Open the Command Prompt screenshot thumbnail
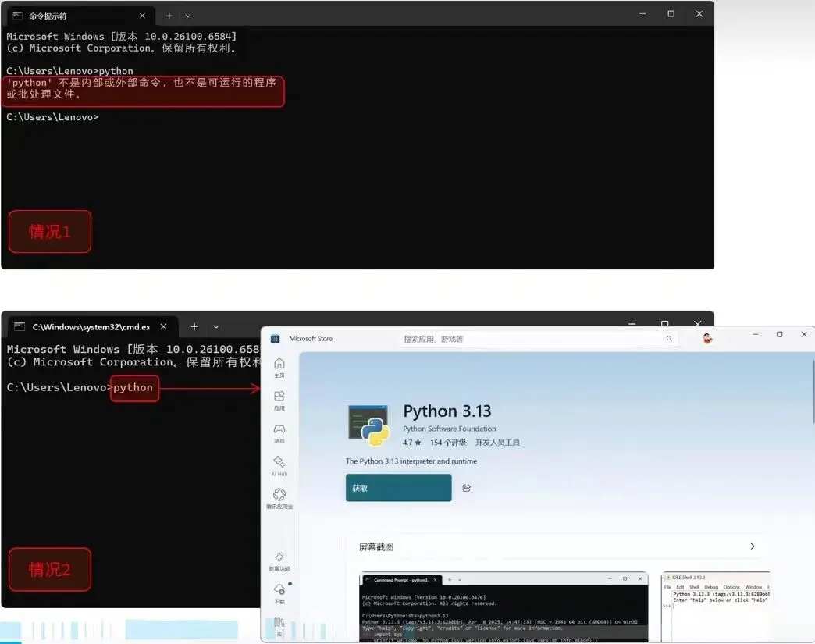The image size is (815, 644). coord(504,607)
